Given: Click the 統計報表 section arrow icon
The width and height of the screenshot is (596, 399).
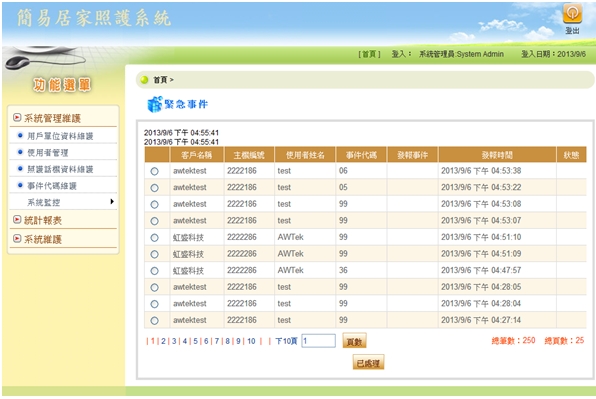Looking at the screenshot, I should 17,219.
